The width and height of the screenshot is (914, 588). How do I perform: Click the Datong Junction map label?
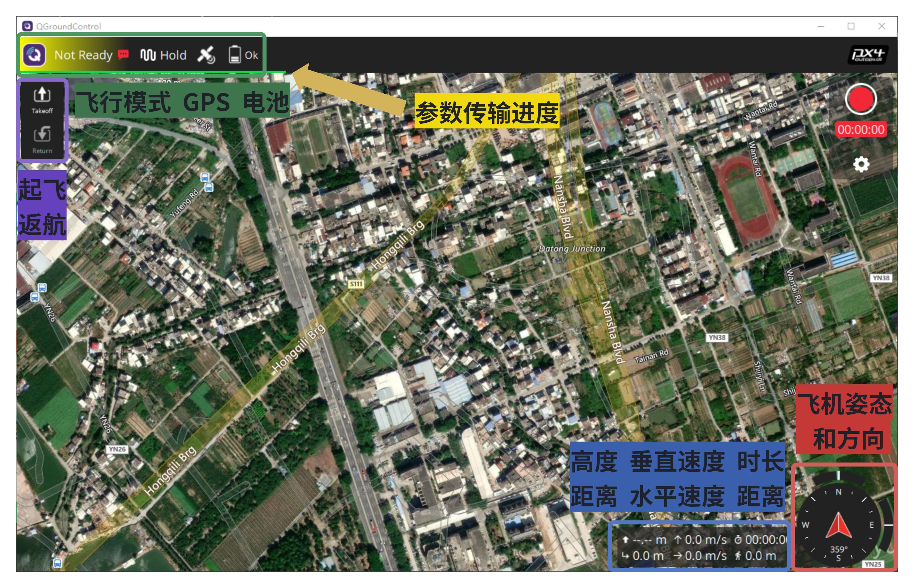click(572, 249)
